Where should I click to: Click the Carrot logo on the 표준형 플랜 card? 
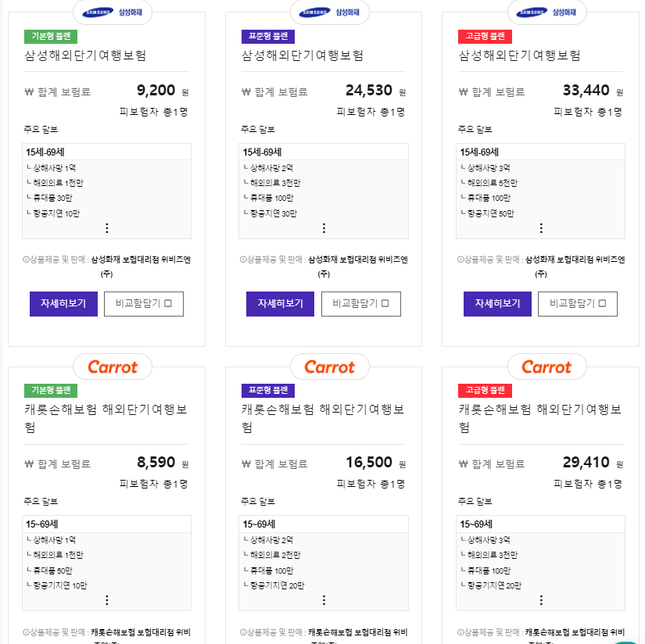click(329, 367)
